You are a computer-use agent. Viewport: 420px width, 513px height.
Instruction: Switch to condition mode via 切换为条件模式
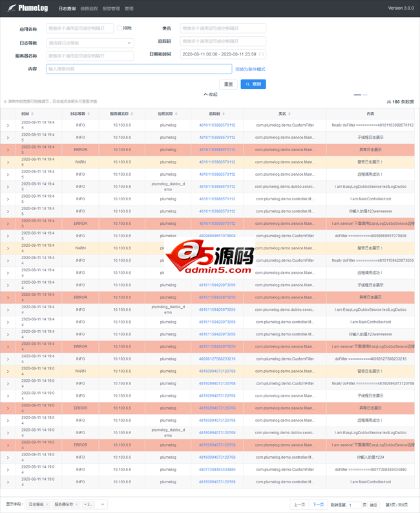(250, 69)
